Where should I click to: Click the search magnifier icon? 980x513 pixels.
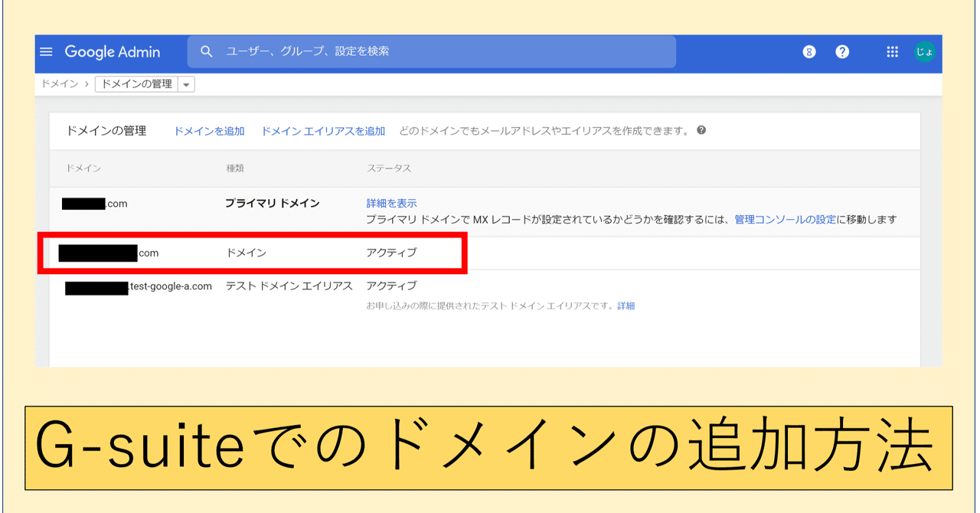(206, 51)
